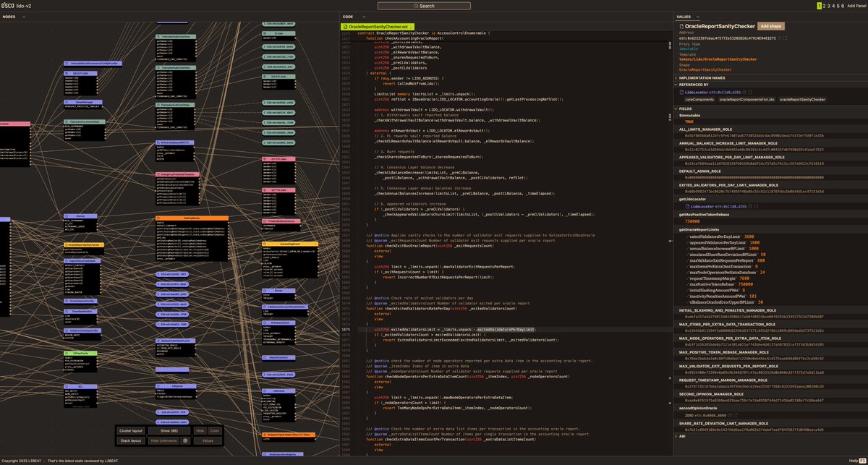The height and width of the screenshot is (465, 868).
Task: Switch to panel layout 3
Action: pos(829,5)
